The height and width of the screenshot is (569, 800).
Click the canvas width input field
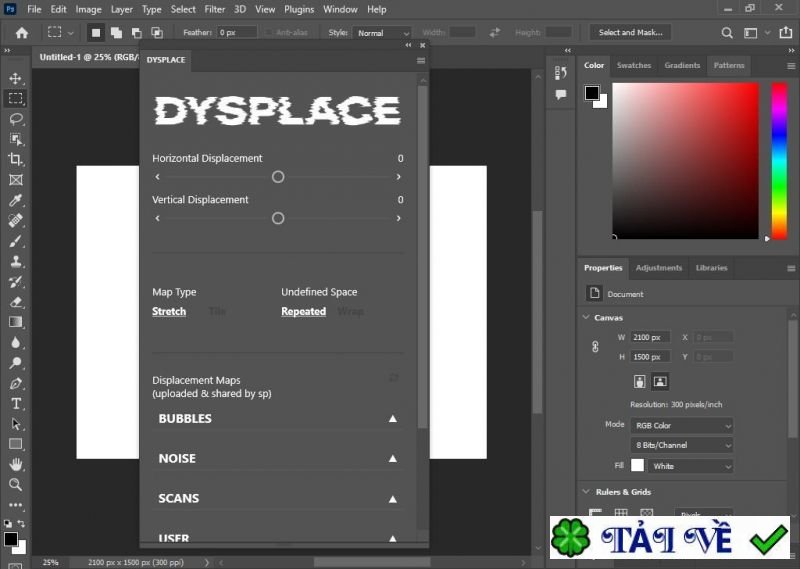pyautogui.click(x=652, y=337)
